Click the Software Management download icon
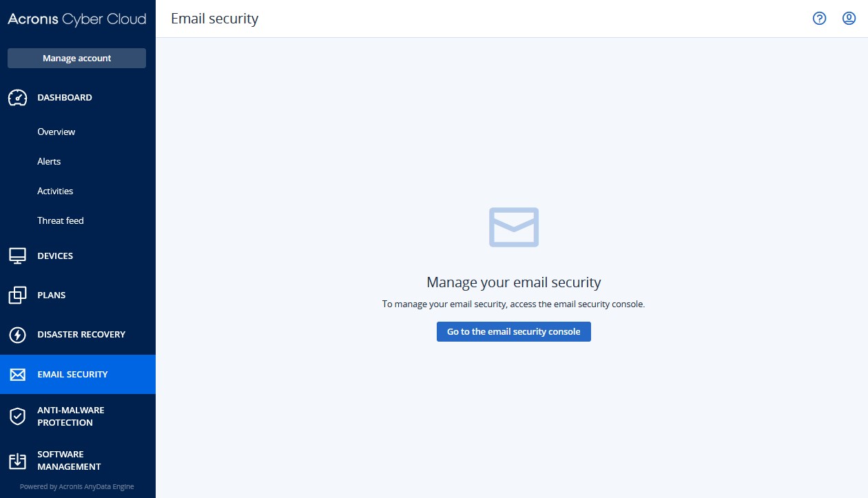The image size is (868, 498). pyautogui.click(x=17, y=461)
